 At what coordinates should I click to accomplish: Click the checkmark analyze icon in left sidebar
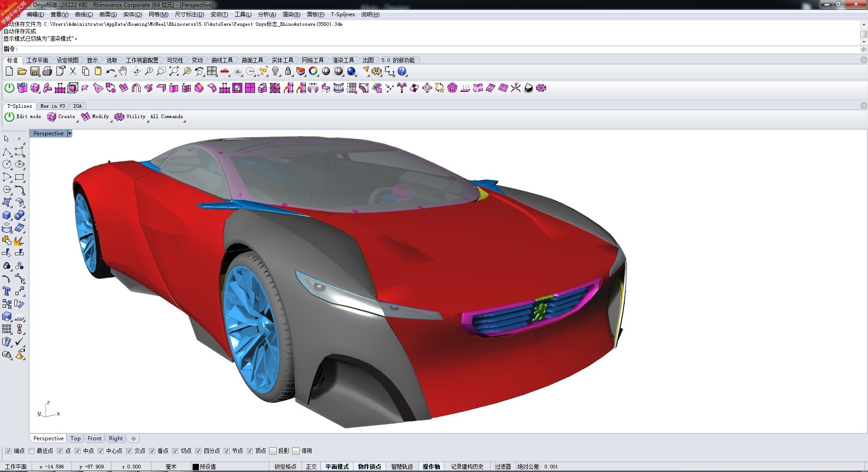click(19, 342)
